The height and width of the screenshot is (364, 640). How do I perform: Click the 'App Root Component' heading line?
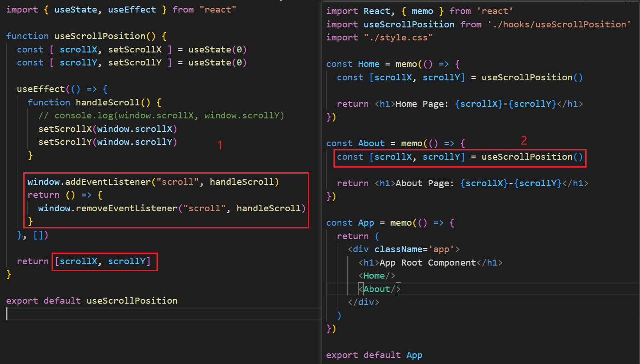point(431,263)
